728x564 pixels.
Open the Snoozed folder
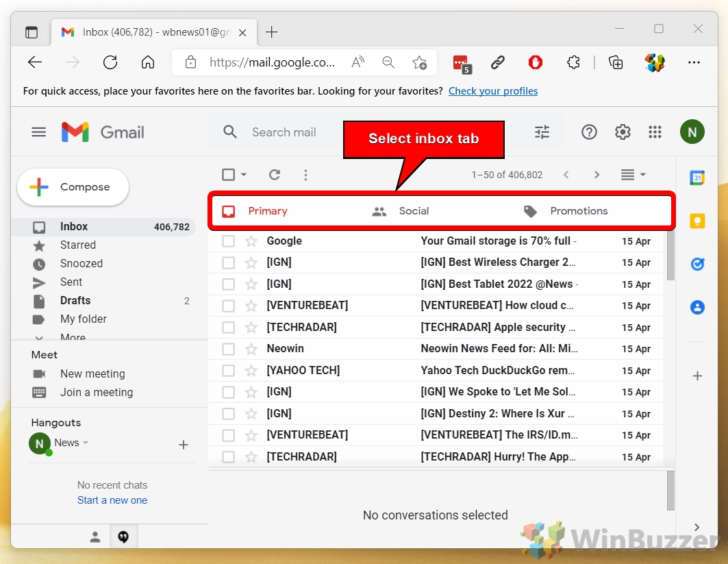(81, 263)
